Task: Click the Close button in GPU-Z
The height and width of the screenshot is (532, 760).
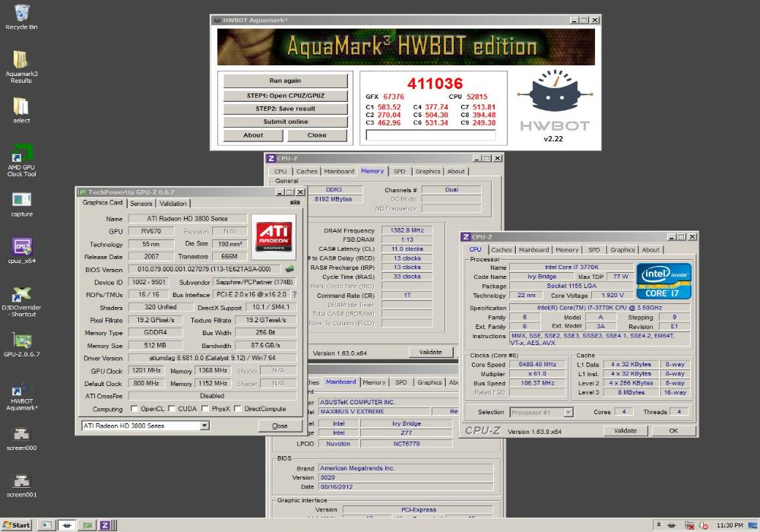Action: tap(280, 426)
